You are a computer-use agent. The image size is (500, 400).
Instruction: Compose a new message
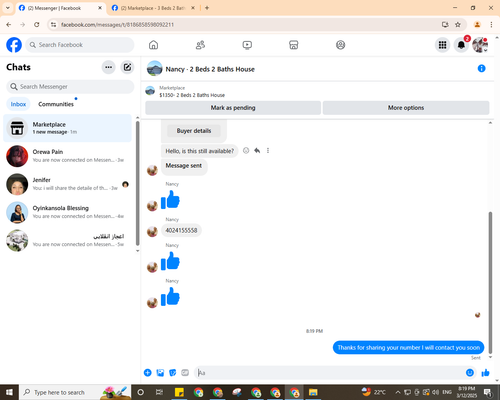point(127,67)
